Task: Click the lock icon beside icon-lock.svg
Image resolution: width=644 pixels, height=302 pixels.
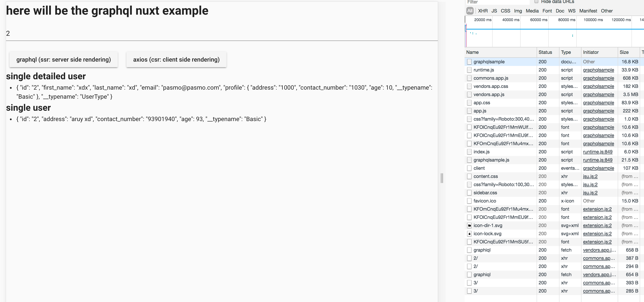Action: pyautogui.click(x=469, y=234)
